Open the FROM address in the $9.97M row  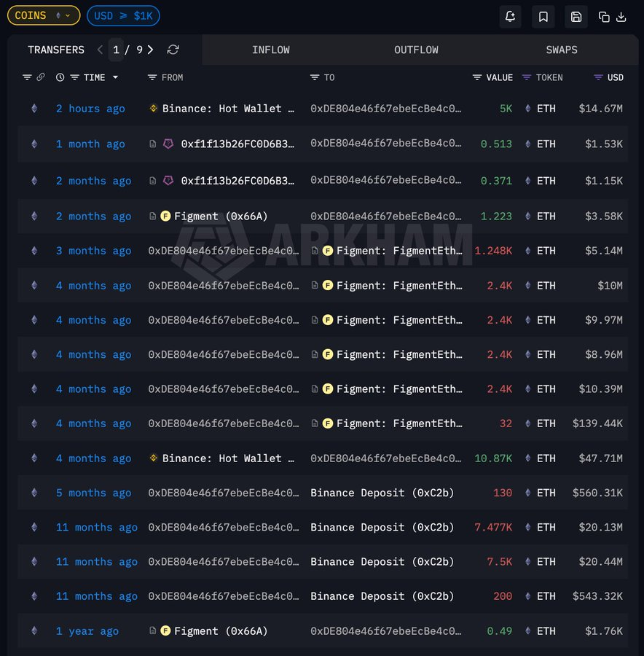[x=224, y=320]
